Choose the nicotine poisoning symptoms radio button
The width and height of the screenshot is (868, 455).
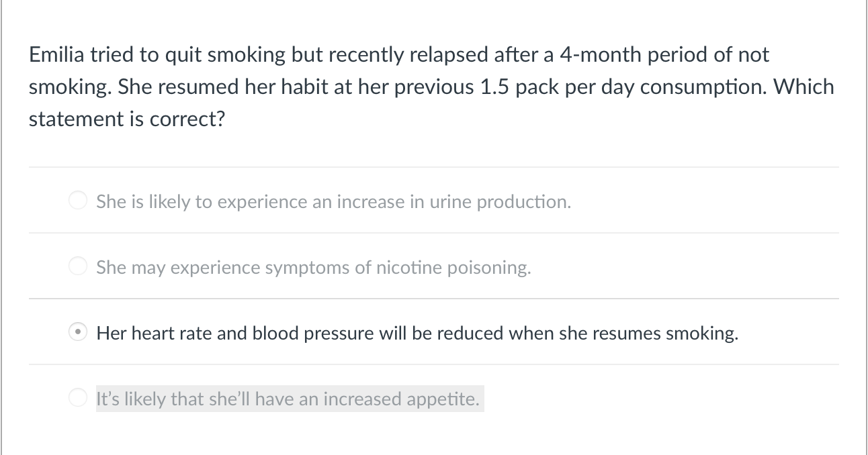tap(79, 266)
